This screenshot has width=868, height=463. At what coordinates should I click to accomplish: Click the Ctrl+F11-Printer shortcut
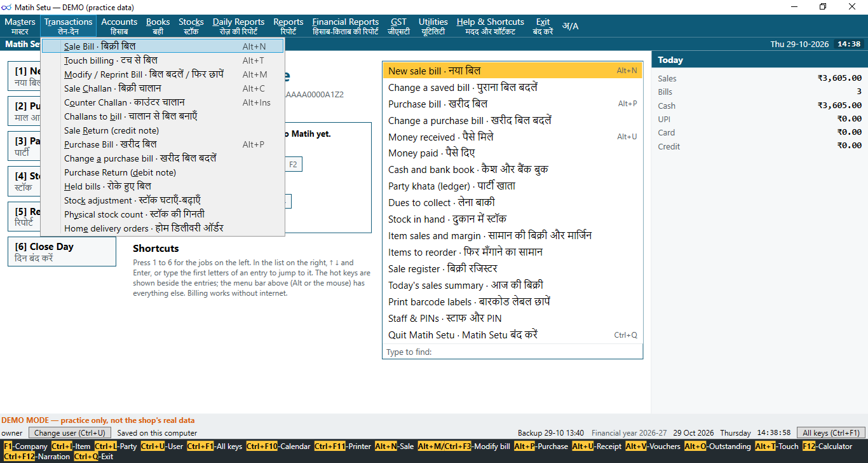click(342, 446)
